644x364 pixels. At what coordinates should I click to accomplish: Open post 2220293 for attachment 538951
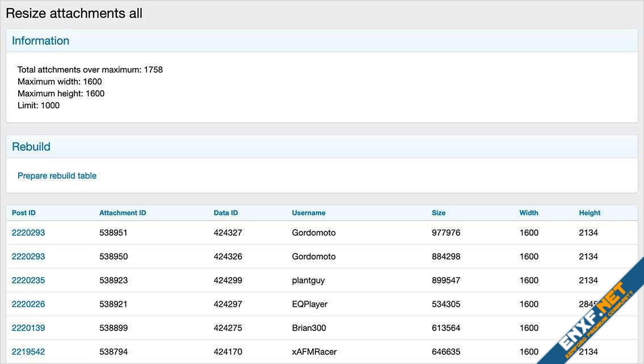tap(28, 232)
